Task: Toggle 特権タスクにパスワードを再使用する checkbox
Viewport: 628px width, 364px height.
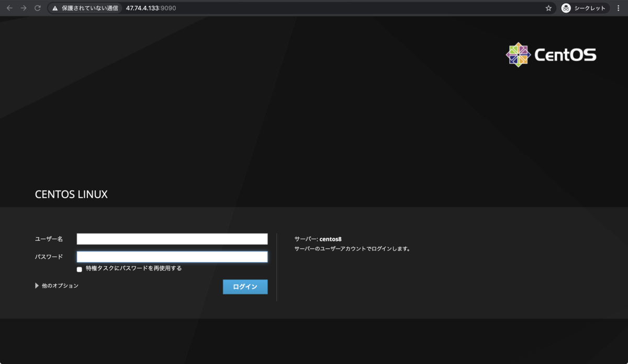Action: pyautogui.click(x=80, y=269)
